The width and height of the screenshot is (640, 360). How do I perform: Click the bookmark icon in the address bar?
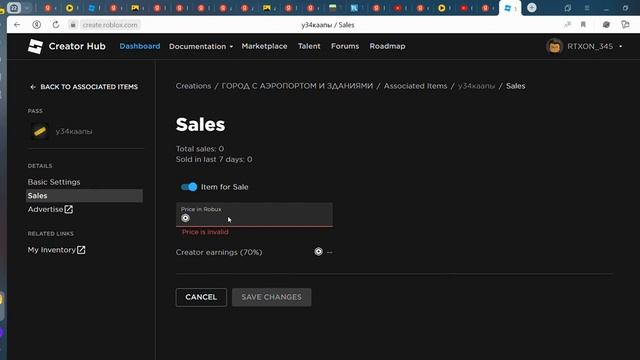point(583,25)
